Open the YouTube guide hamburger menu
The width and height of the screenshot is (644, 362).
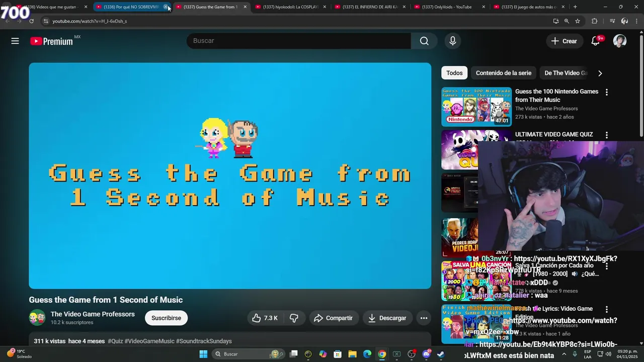tap(15, 41)
